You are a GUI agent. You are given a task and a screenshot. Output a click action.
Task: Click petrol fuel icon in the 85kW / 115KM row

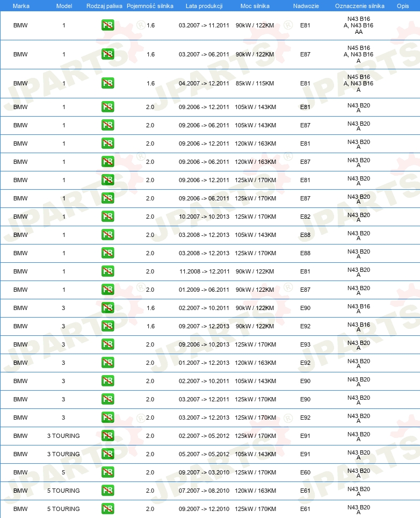[107, 83]
